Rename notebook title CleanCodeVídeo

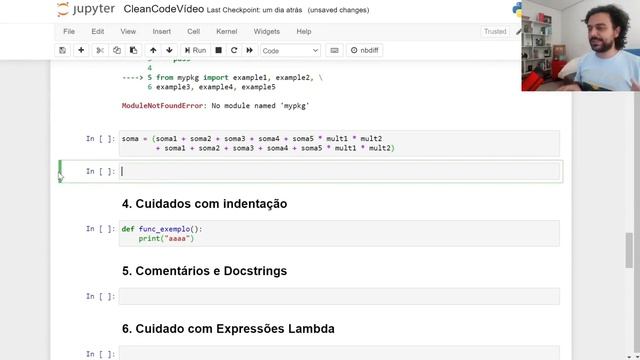163,9
